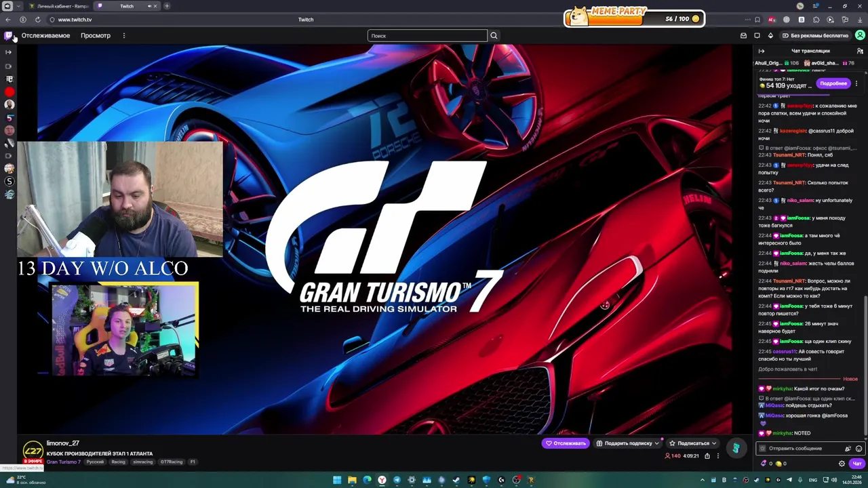
Task: Open the taskbar weather widget
Action: (24, 480)
